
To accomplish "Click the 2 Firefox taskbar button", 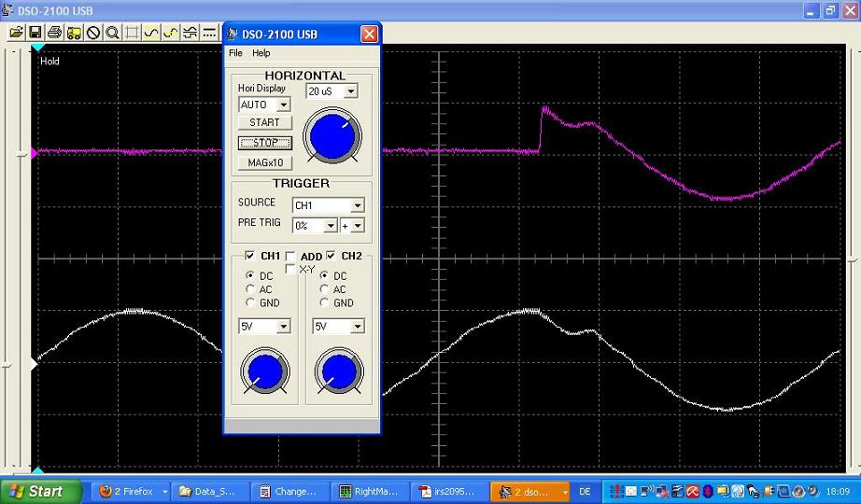I will [x=130, y=491].
